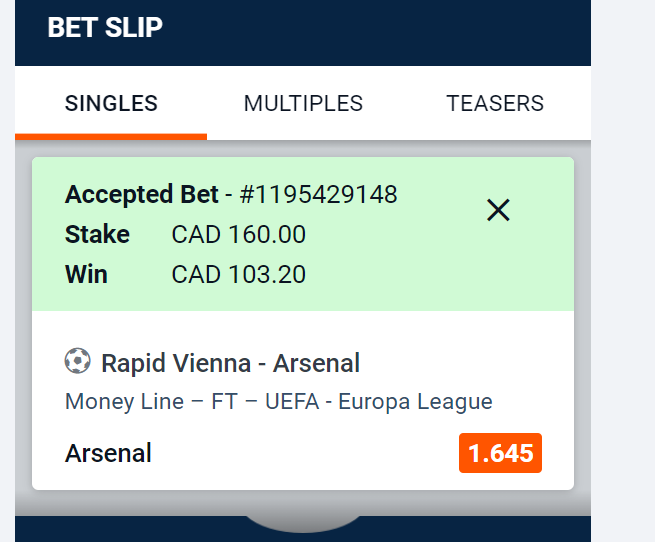This screenshot has width=655, height=542.
Task: Click the rounded grey handle below the bet card
Action: pyautogui.click(x=303, y=521)
